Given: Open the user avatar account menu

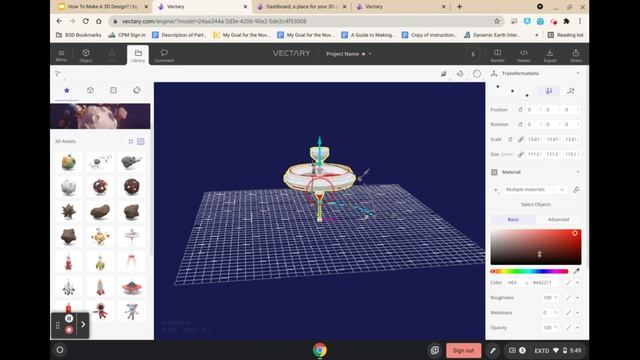Looking at the screenshot, I should (473, 54).
